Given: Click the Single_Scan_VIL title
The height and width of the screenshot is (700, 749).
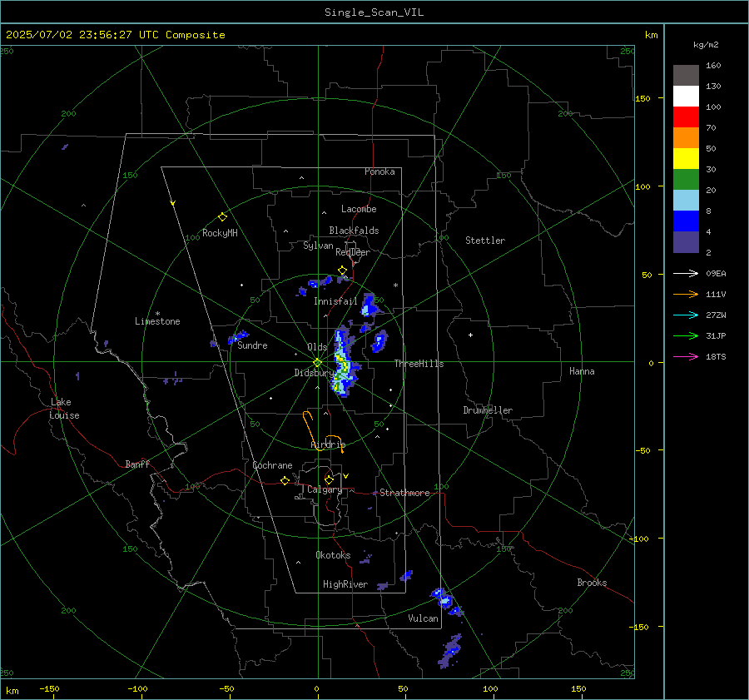Looking at the screenshot, I should pyautogui.click(x=374, y=12).
